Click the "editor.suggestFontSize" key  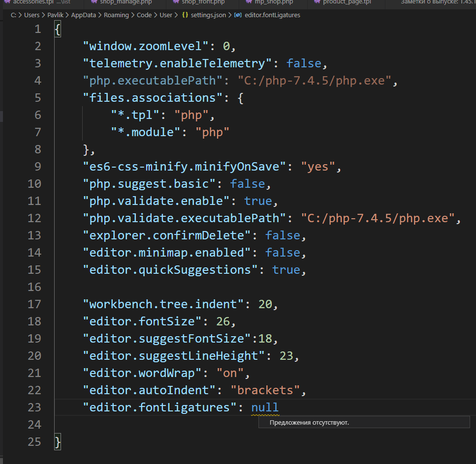pyautogui.click(x=166, y=339)
